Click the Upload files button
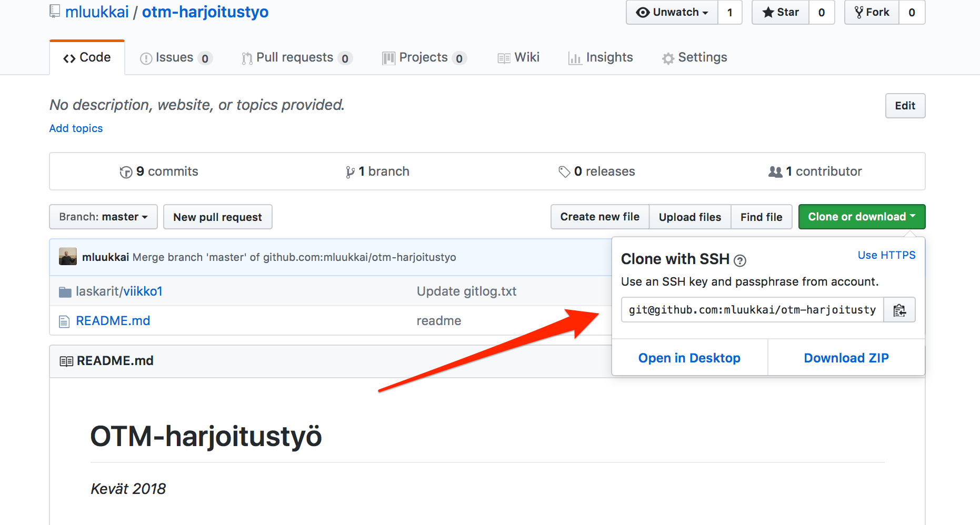 [690, 217]
